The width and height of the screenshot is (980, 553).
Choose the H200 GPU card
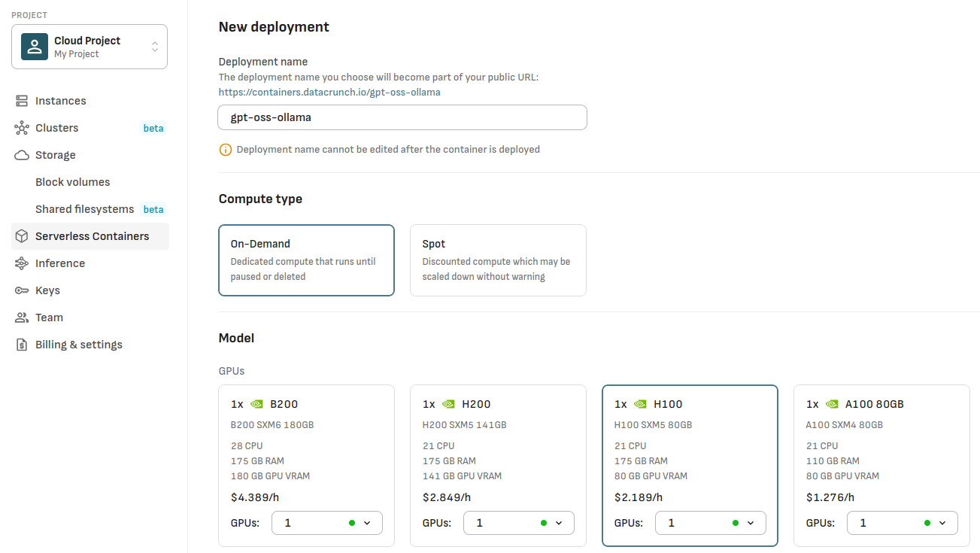497,444
